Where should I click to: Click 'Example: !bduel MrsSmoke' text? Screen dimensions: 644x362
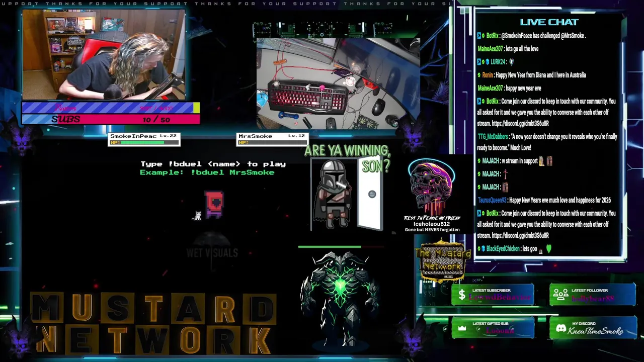point(207,172)
